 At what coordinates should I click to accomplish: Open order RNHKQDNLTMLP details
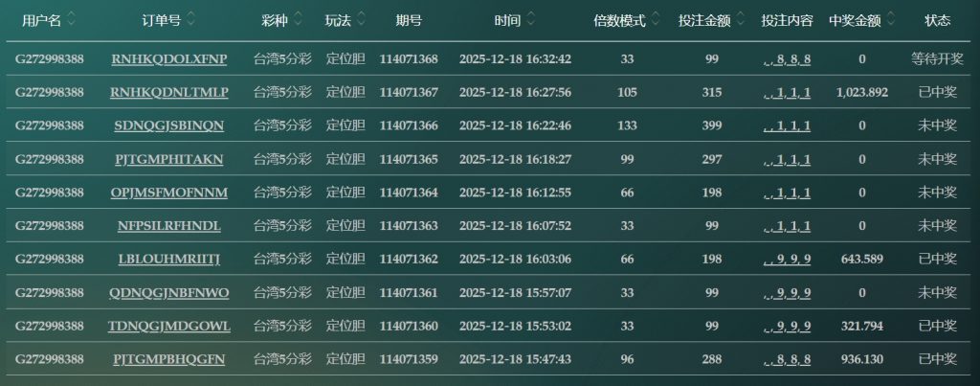169,93
